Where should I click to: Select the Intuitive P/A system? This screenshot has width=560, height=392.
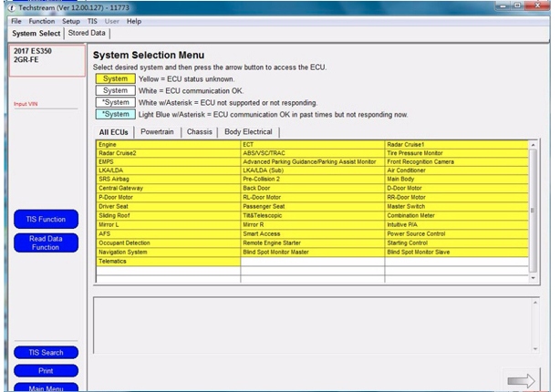[457, 225]
